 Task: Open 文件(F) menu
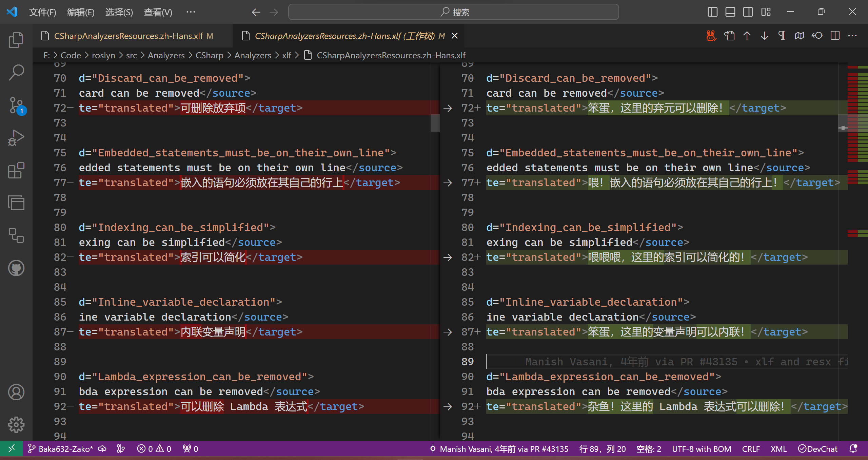(x=42, y=12)
